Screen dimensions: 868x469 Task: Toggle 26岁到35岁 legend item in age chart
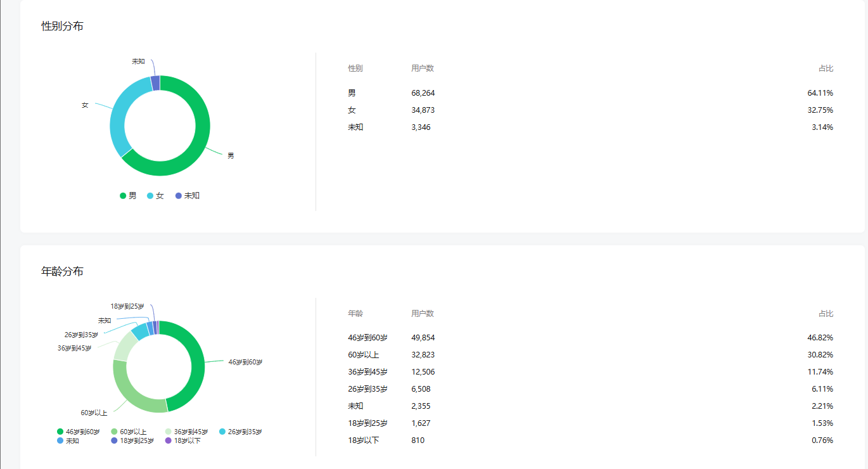(x=240, y=432)
